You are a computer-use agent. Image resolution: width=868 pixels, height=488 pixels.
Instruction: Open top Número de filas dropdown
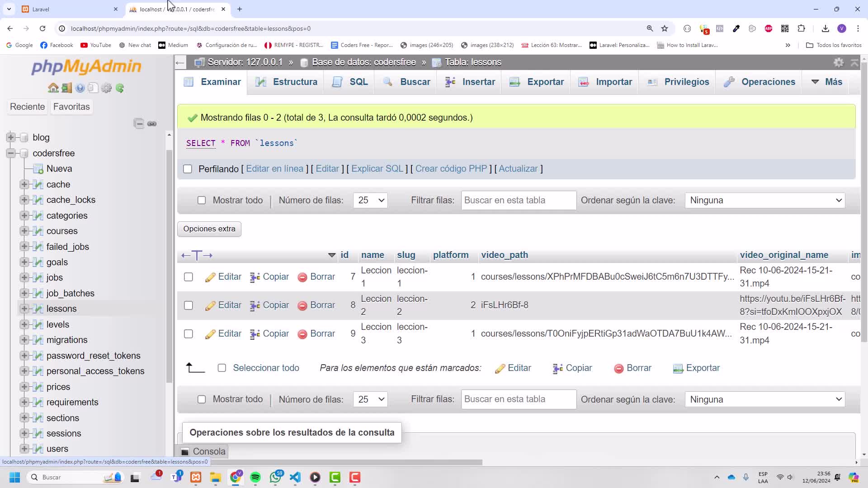coord(370,200)
